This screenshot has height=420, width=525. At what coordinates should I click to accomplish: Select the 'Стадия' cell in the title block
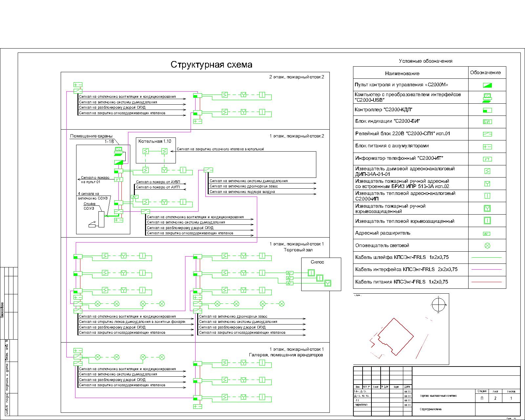coord(482,391)
